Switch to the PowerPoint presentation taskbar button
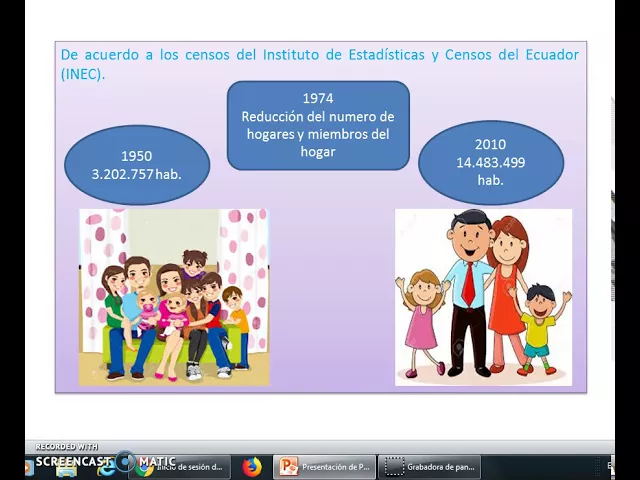 point(324,467)
